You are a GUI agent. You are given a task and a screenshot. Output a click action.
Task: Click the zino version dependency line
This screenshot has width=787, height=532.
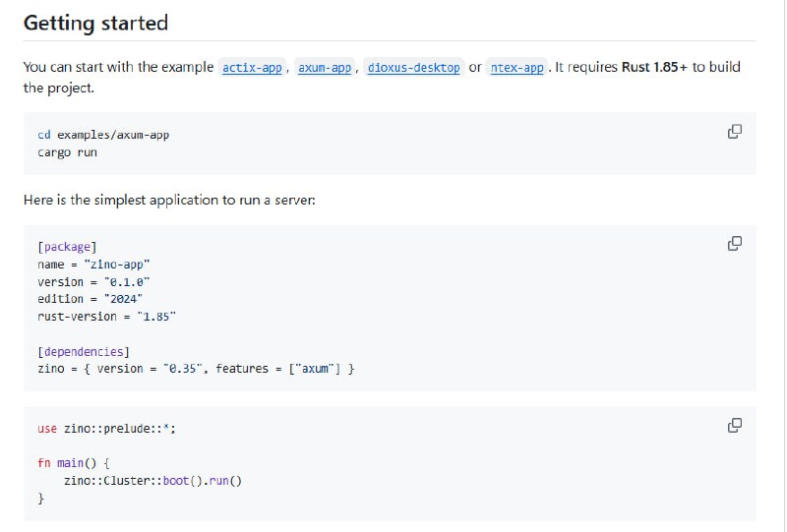pyautogui.click(x=196, y=369)
